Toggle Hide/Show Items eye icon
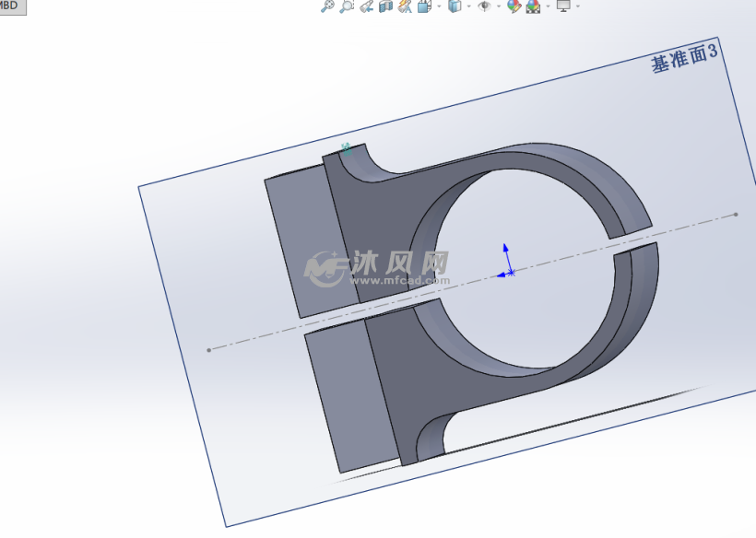This screenshot has height=538, width=756. coord(484,6)
